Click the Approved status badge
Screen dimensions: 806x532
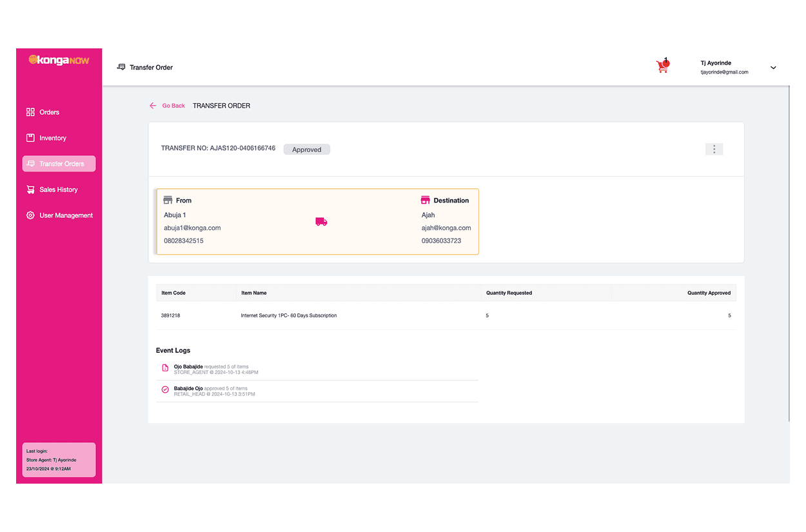click(306, 150)
